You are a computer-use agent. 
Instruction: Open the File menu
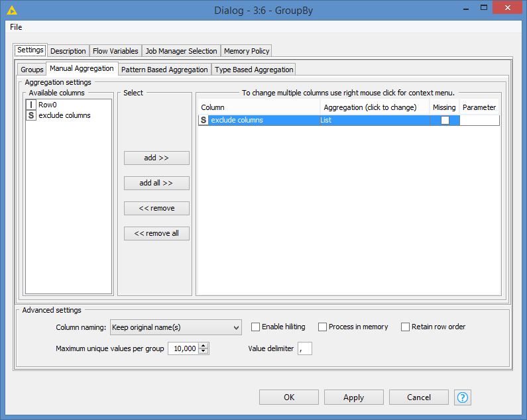tap(16, 27)
